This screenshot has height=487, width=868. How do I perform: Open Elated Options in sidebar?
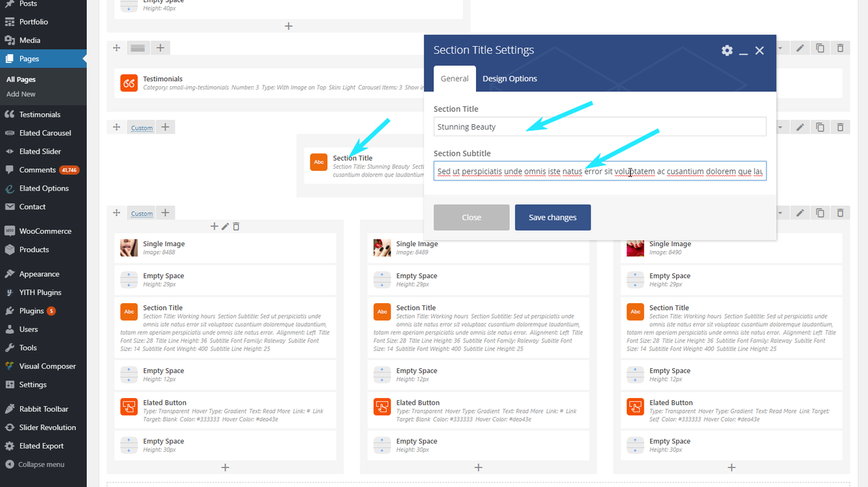43,189
